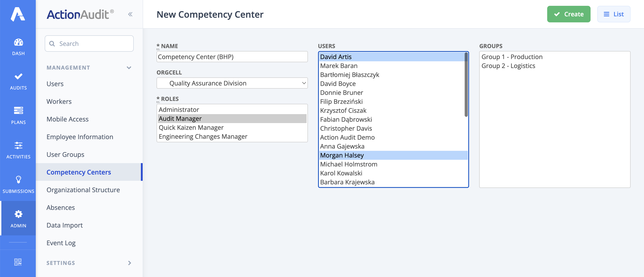Open the Plans section icon
The image size is (644, 277).
[18, 111]
